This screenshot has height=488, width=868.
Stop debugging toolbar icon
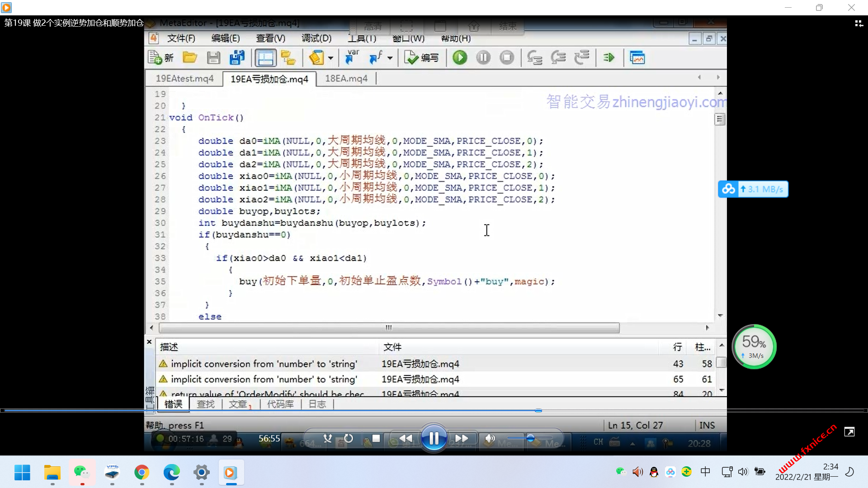[x=507, y=58]
